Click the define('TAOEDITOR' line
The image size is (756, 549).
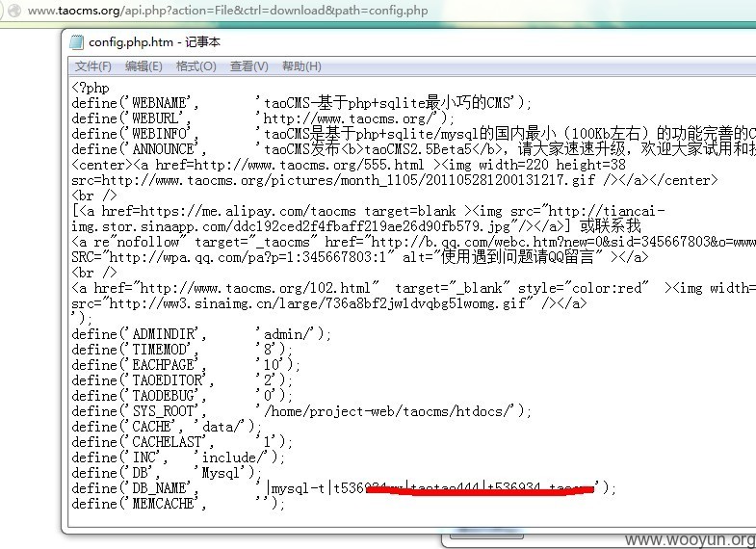click(x=182, y=380)
